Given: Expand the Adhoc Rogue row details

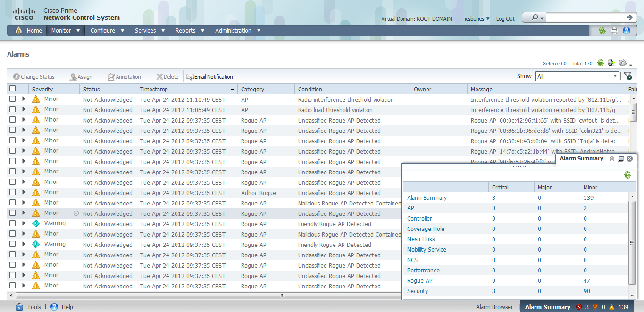Looking at the screenshot, I should click(x=24, y=192).
